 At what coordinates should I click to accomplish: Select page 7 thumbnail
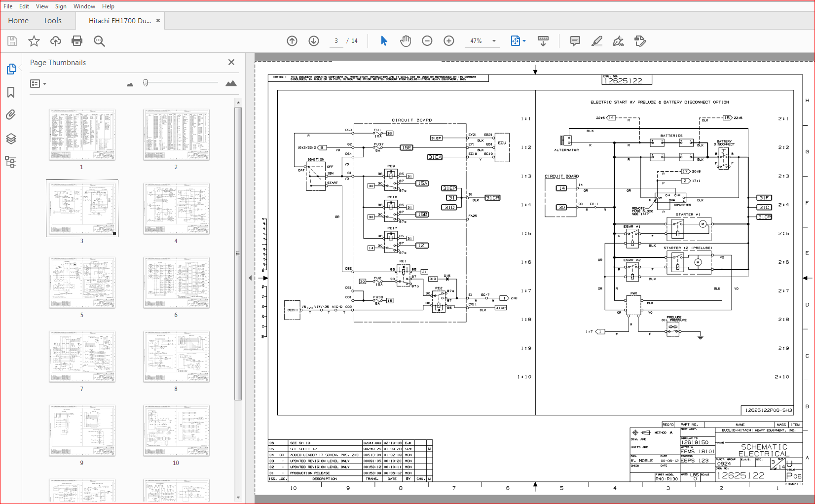coord(82,357)
